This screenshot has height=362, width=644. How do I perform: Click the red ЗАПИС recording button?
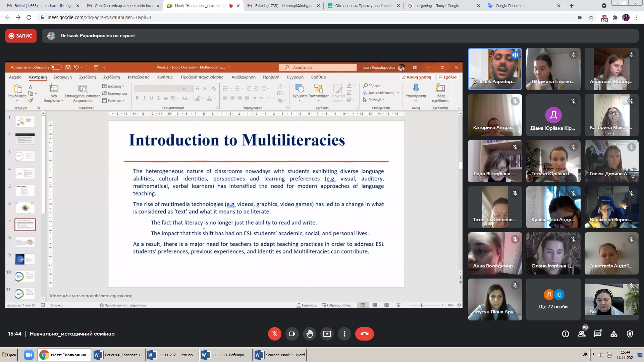[x=21, y=36]
